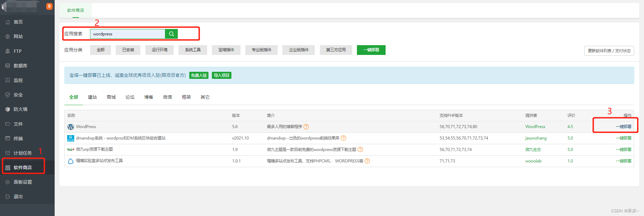Screen dimensions: 644x216
Task: Click the home icon beside 首页
Action: click(7, 22)
